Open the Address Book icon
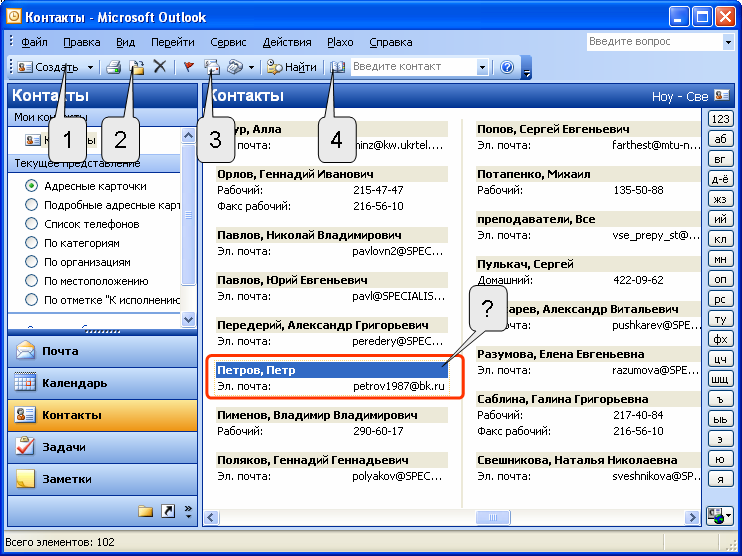Viewport: 742px width, 556px height. (x=337, y=67)
